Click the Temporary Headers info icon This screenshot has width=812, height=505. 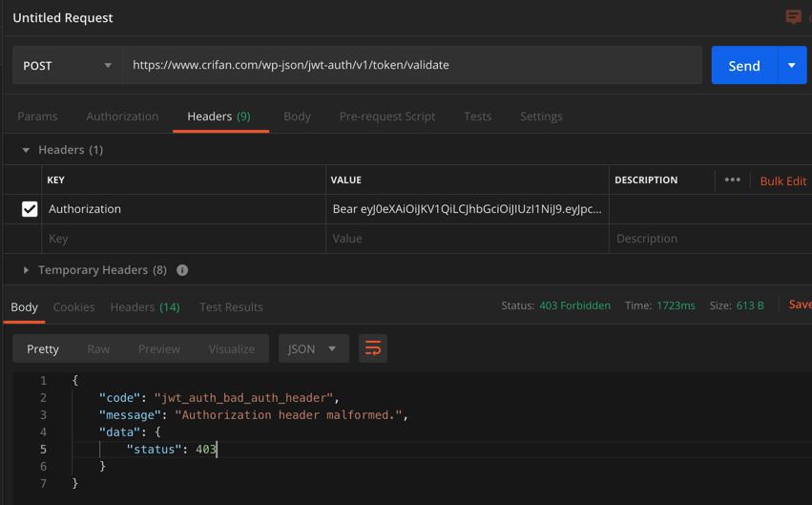pos(182,270)
